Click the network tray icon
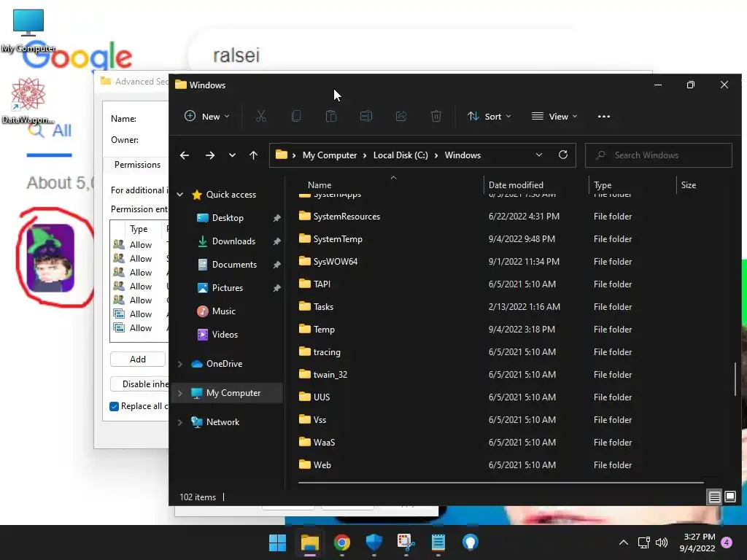Image resolution: width=747 pixels, height=560 pixels. pyautogui.click(x=643, y=542)
